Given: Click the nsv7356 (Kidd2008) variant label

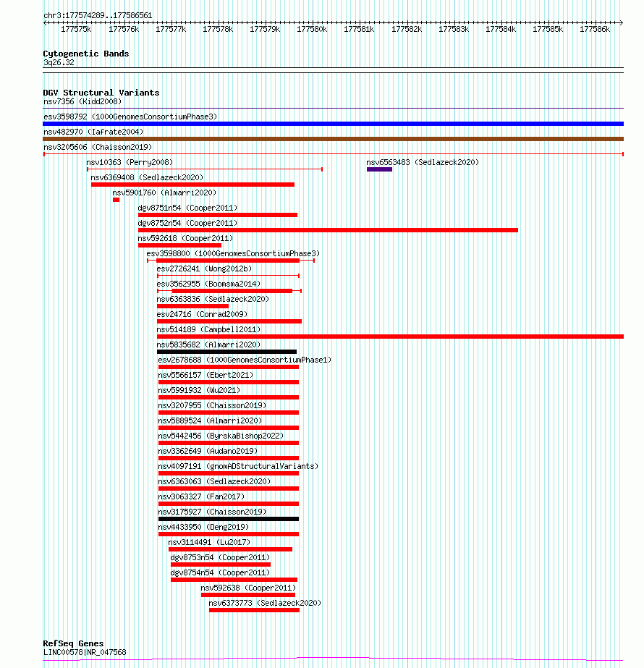Looking at the screenshot, I should pos(82,101).
